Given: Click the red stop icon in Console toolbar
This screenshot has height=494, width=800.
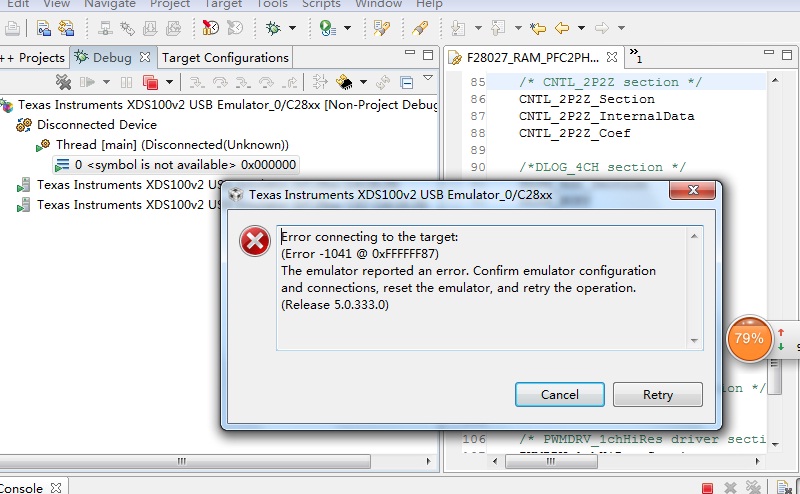Looking at the screenshot, I should 707,488.
